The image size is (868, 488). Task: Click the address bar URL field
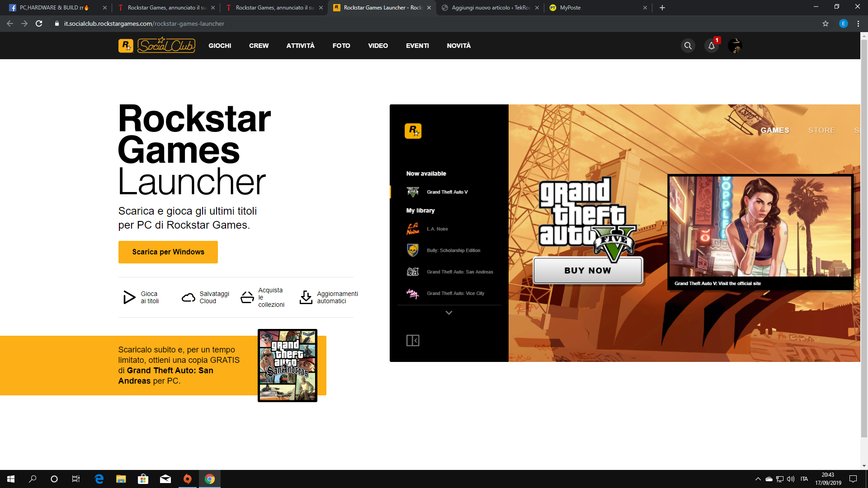coord(434,23)
